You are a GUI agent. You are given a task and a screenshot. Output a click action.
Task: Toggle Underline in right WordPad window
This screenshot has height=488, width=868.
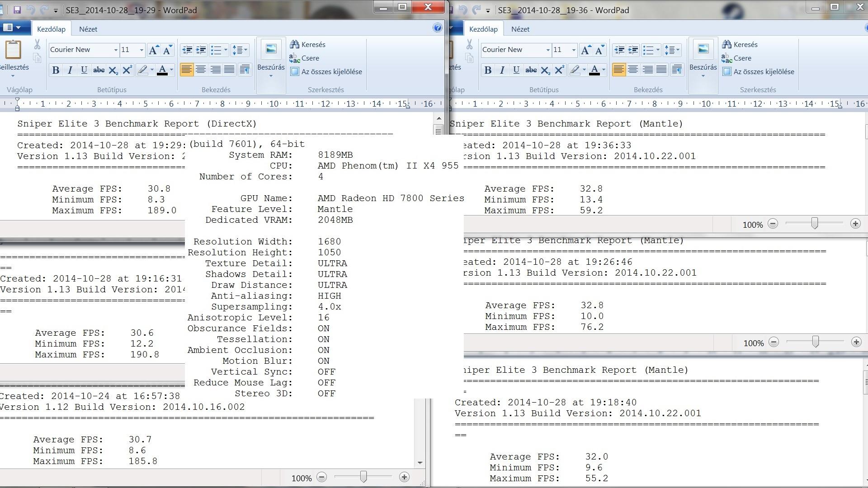pos(516,70)
